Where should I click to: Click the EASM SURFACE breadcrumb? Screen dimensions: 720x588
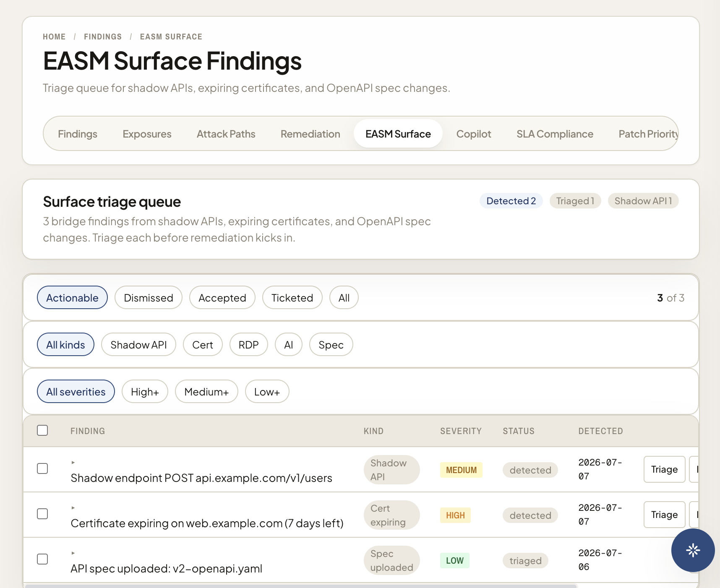click(x=171, y=36)
